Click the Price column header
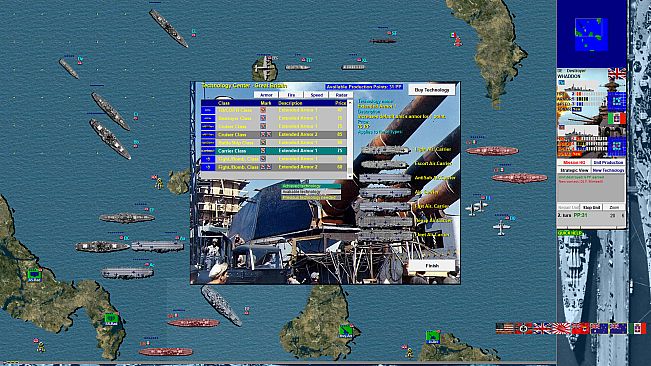 point(340,103)
